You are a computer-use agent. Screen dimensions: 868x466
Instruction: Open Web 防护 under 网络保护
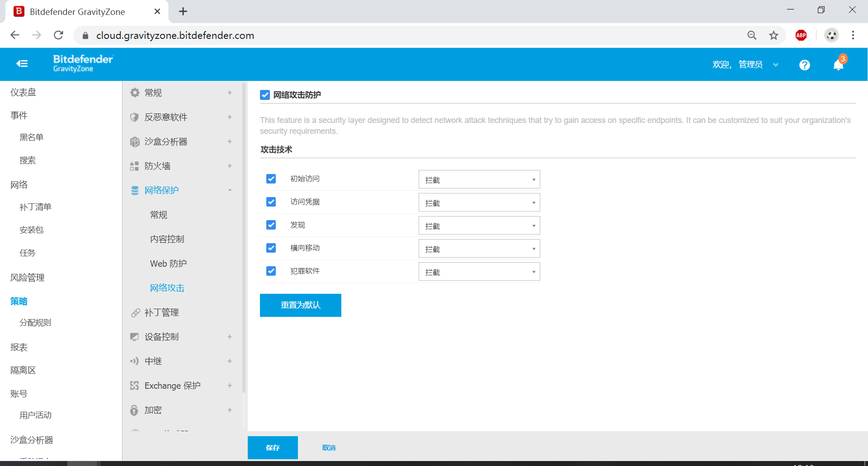(x=168, y=264)
